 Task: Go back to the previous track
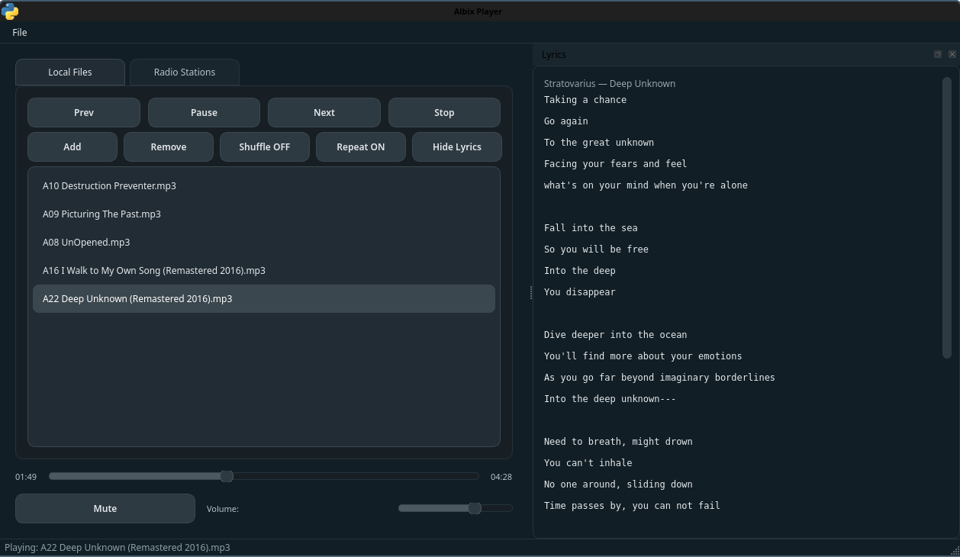tap(84, 112)
